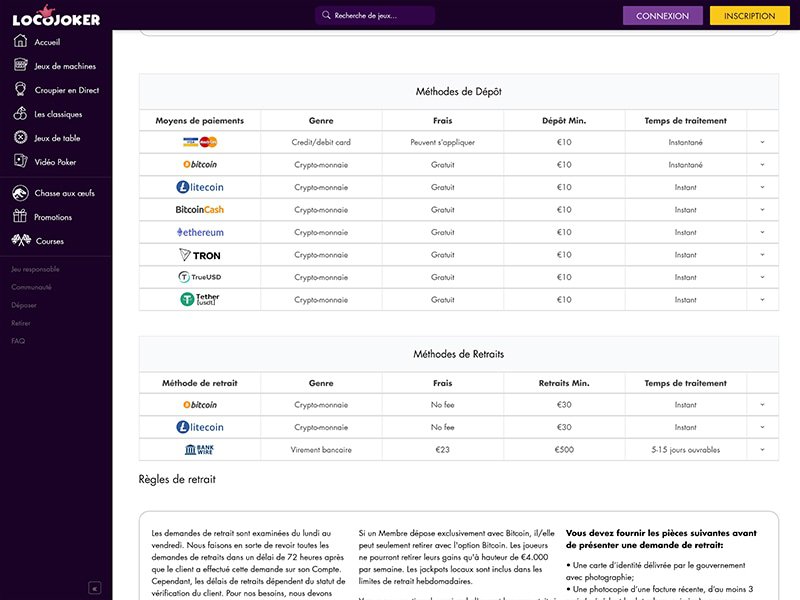Click the Jeux de machines slot icon

20,65
